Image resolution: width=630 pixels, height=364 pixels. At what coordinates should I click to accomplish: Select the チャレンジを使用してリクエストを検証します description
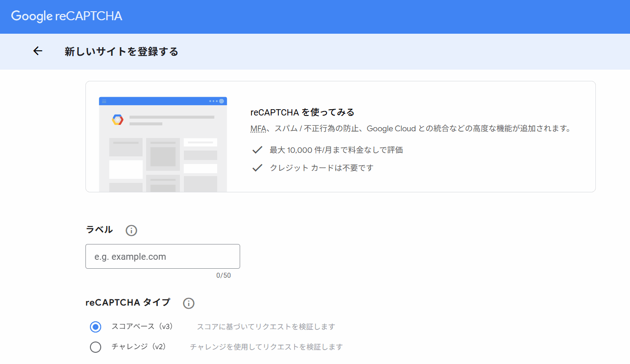tap(266, 347)
